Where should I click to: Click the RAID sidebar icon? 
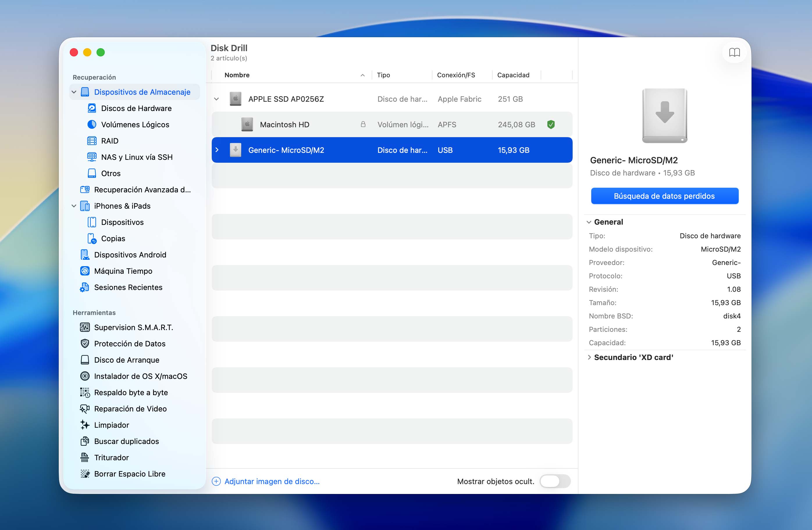(x=91, y=141)
